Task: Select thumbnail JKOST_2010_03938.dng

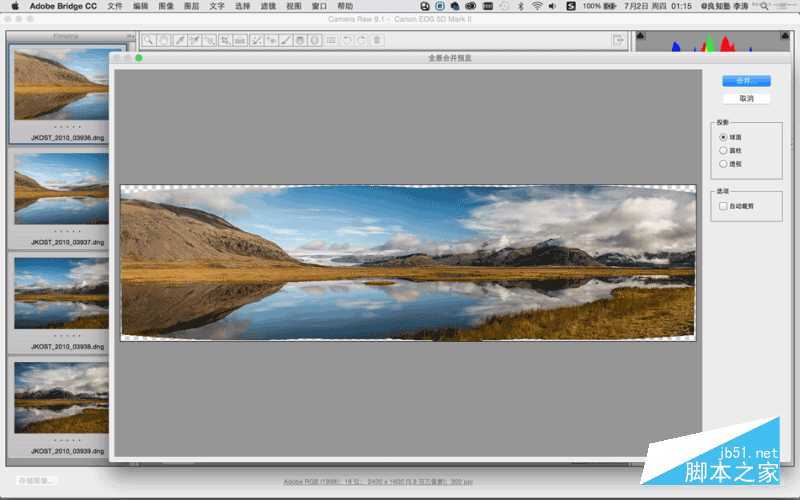Action: 61,293
